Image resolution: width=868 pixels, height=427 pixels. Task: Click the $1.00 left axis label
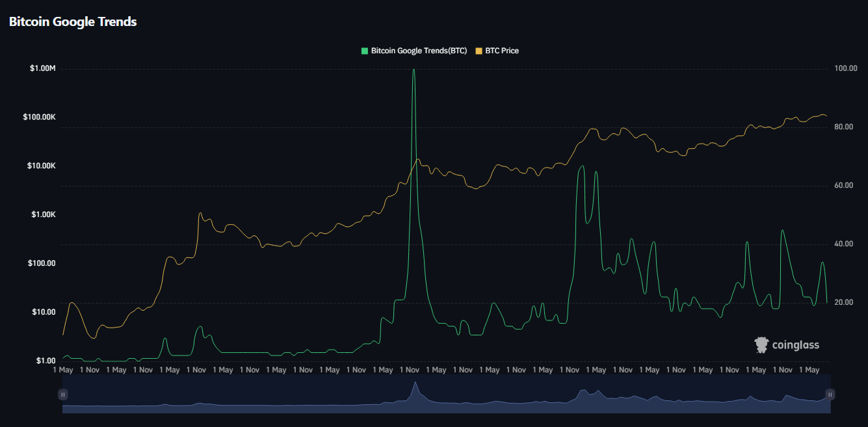pos(46,361)
